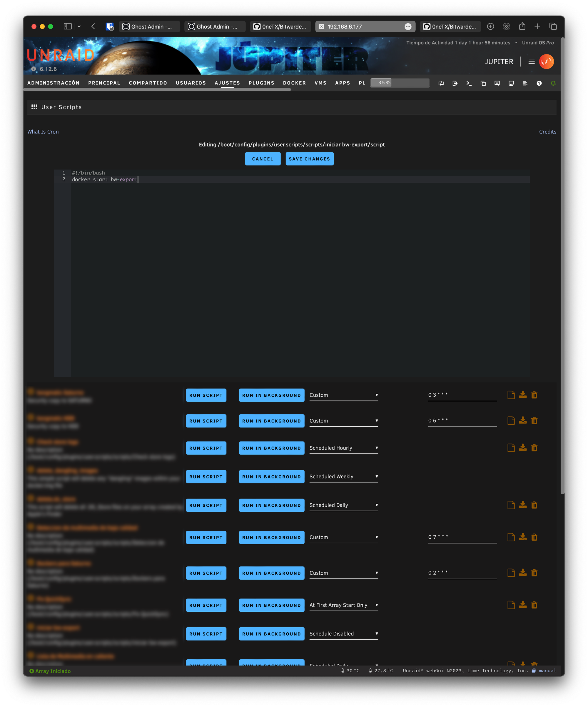Show Safari tab overview icon

click(x=553, y=26)
